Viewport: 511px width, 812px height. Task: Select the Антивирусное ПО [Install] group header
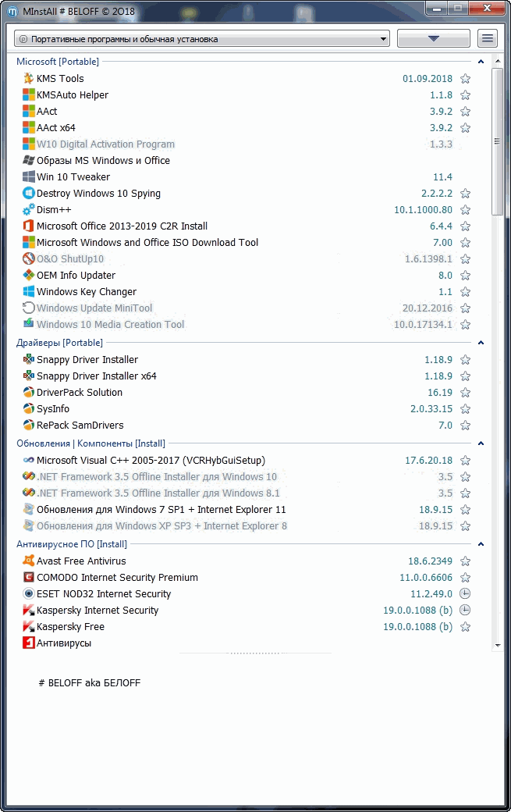point(71,544)
